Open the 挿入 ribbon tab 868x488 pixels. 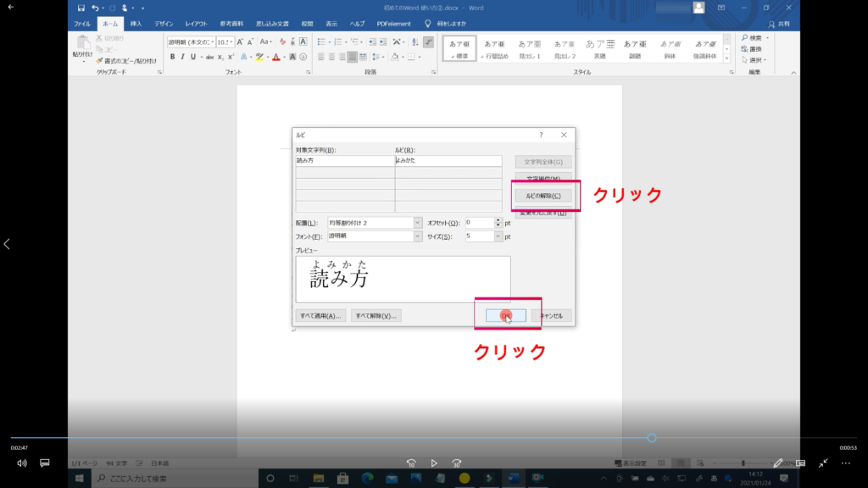pyautogui.click(x=136, y=24)
